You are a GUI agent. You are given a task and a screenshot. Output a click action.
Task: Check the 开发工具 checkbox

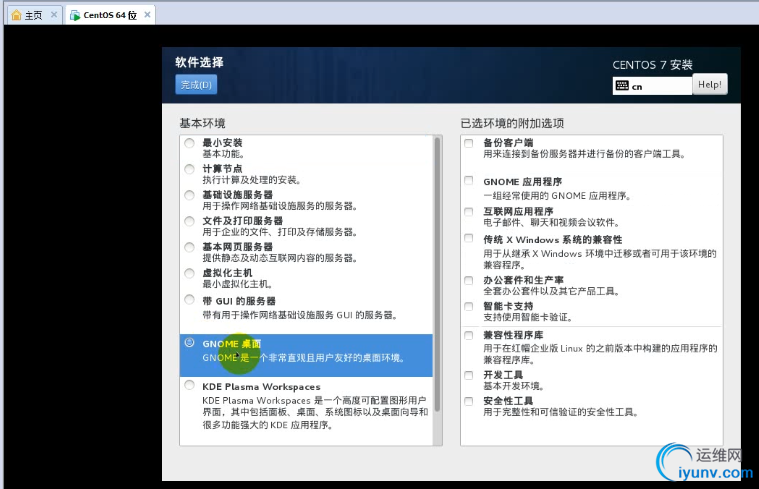pos(469,375)
